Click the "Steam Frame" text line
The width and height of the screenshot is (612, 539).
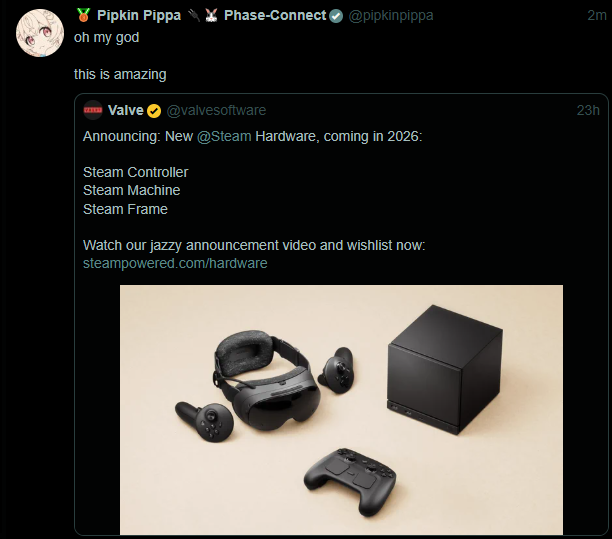125,209
